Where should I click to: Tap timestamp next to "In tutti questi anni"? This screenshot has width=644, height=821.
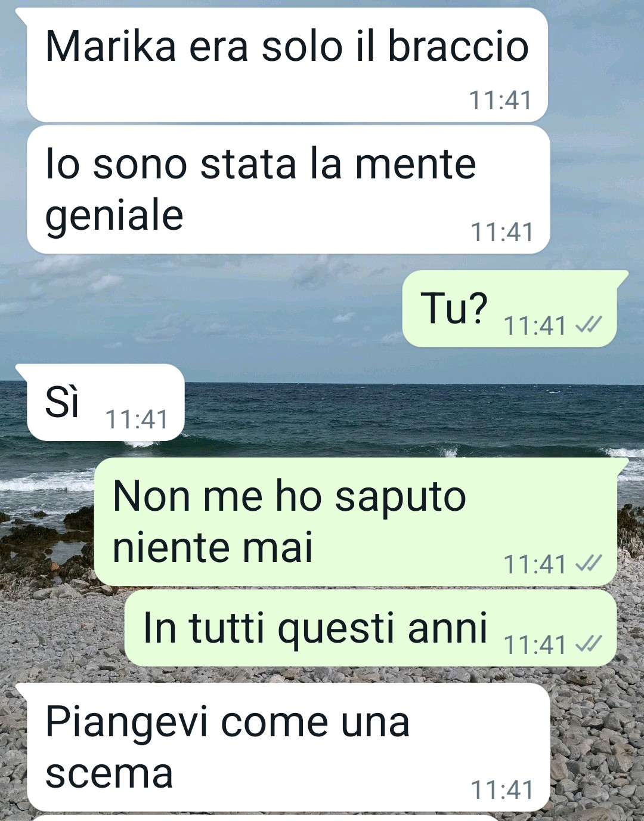tap(535, 644)
